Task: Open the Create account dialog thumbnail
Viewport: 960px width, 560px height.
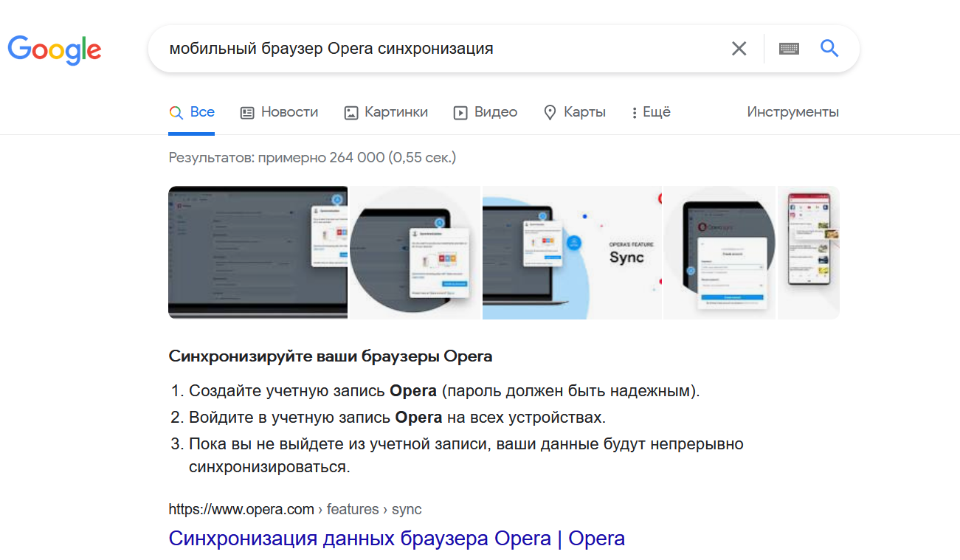Action: pos(719,252)
